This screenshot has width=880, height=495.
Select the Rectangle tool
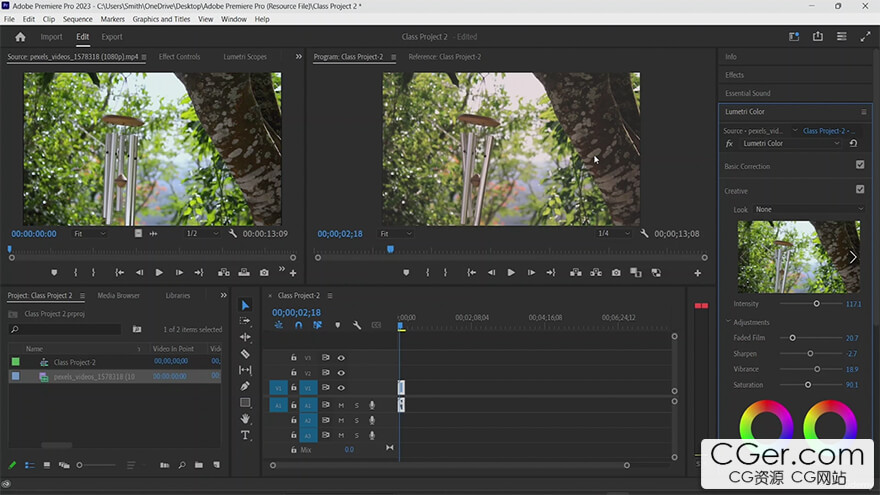[x=245, y=402]
